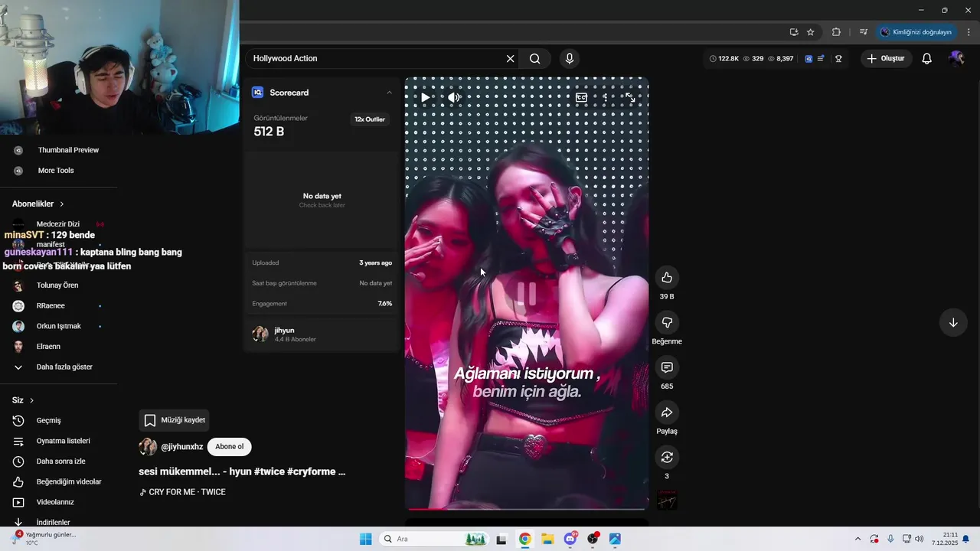
Task: Bookmark this page with the Chrome star icon
Action: pos(811,32)
